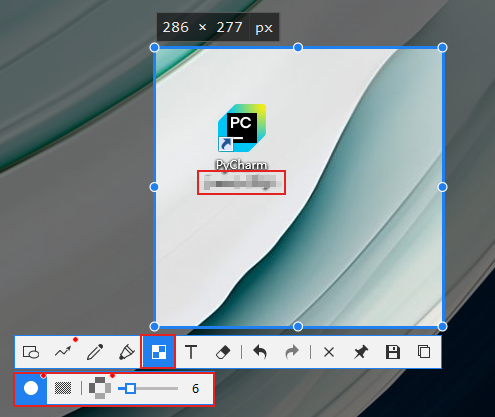Click the top-left selection corner handle

tap(154, 48)
